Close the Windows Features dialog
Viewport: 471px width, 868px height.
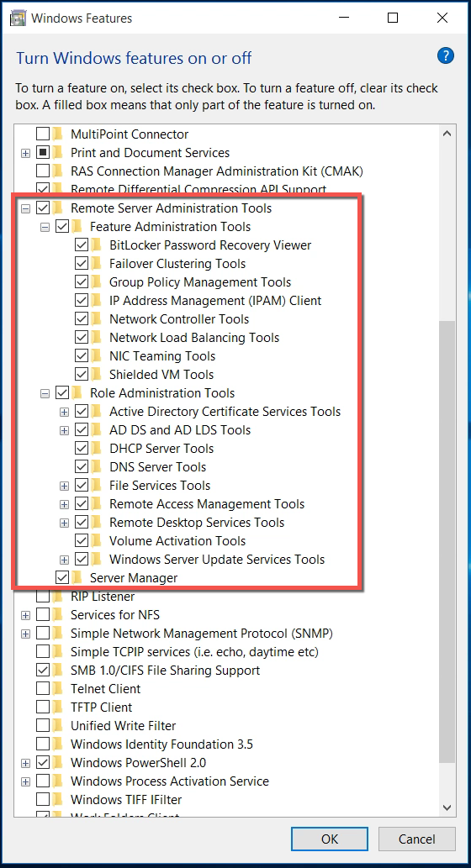coord(442,18)
